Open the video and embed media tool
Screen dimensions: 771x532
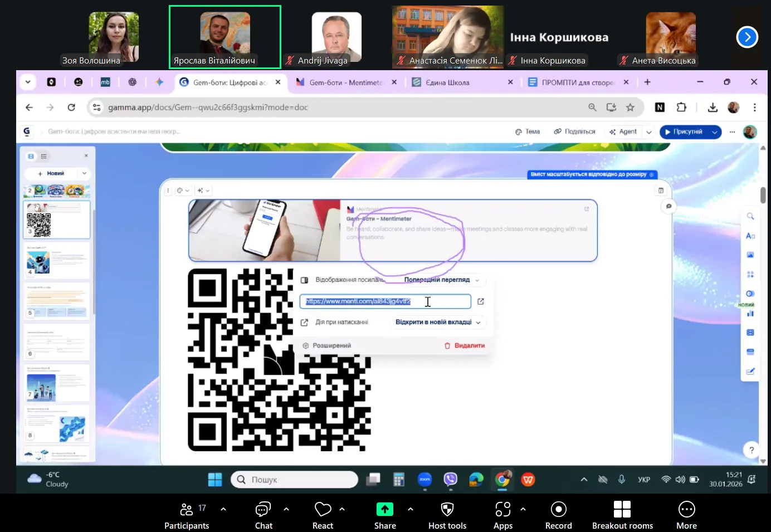750,333
